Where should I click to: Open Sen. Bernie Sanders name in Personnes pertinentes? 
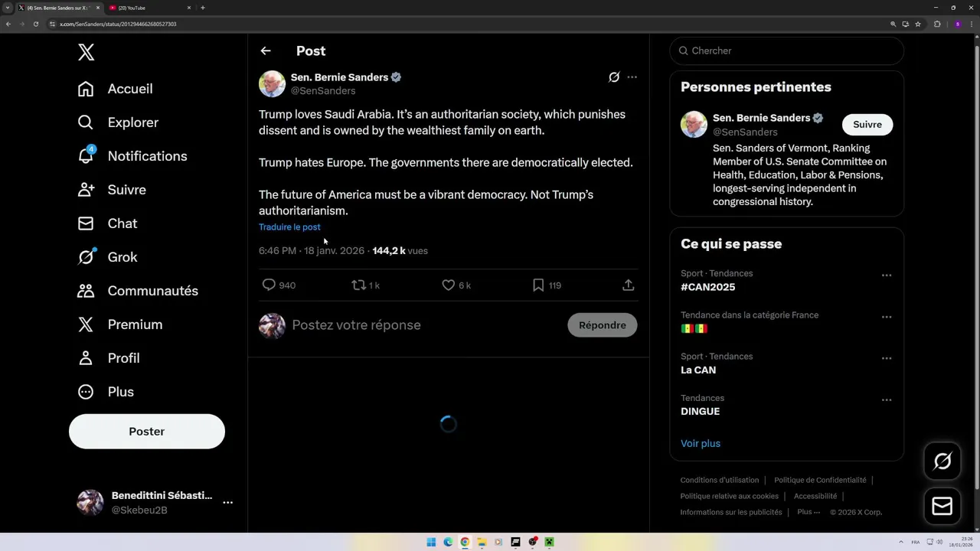(x=761, y=118)
